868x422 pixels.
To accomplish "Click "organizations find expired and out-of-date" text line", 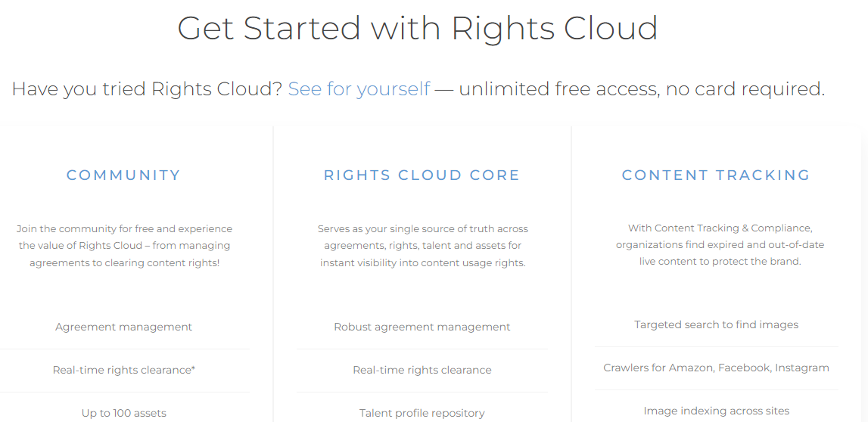I will pos(720,245).
